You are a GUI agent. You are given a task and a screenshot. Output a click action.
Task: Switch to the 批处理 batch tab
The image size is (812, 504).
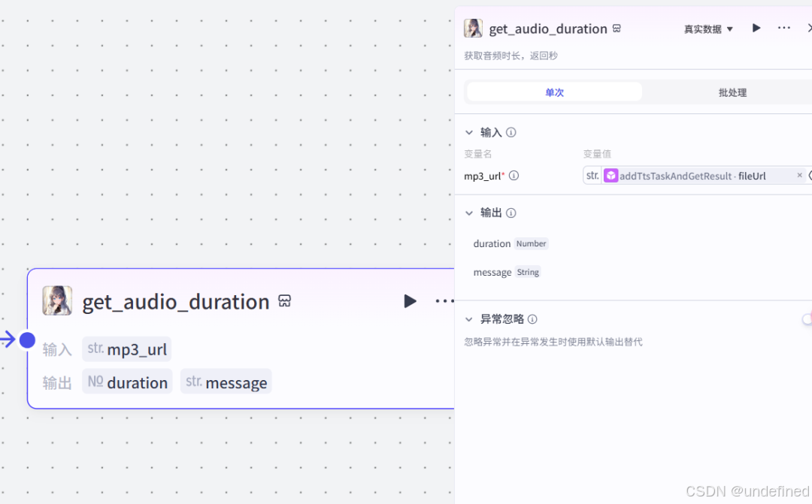(732, 92)
